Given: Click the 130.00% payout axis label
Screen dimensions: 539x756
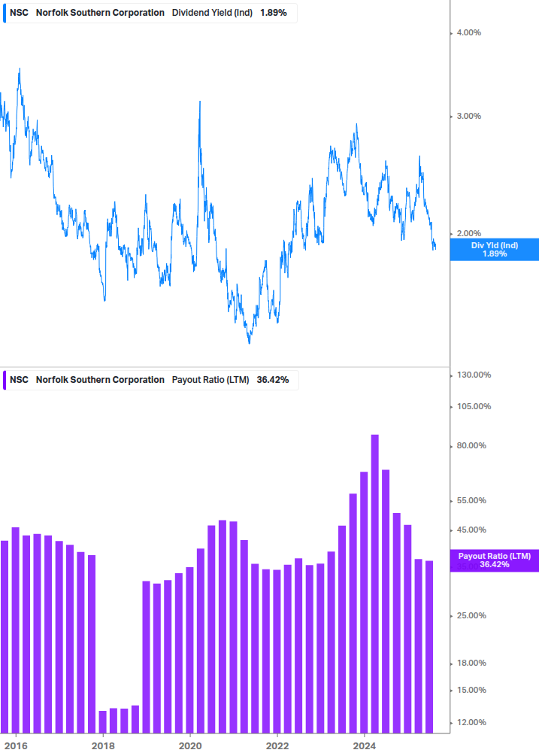Looking at the screenshot, I should 474,375.
